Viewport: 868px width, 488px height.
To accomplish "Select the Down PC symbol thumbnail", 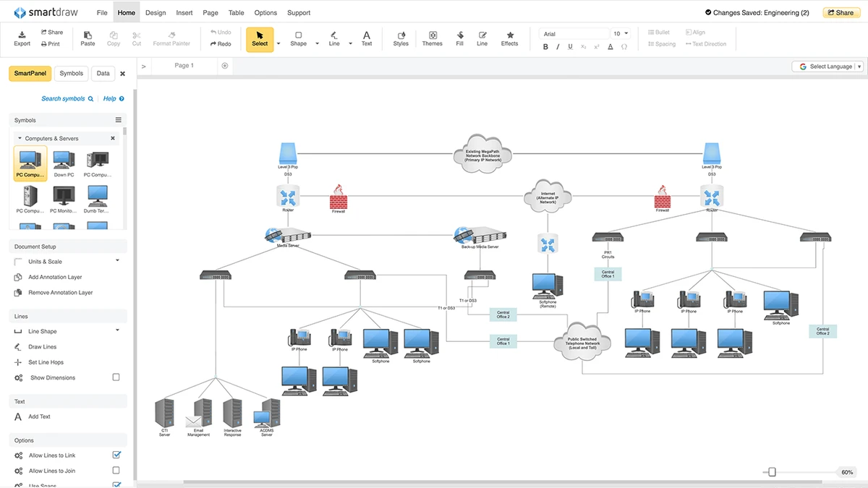I will 64,162.
